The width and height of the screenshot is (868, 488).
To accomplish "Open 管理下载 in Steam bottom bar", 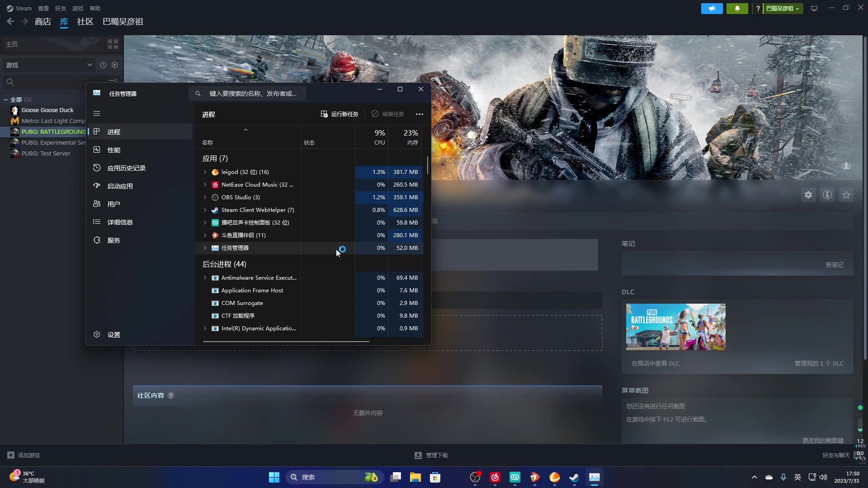I will tap(432, 455).
